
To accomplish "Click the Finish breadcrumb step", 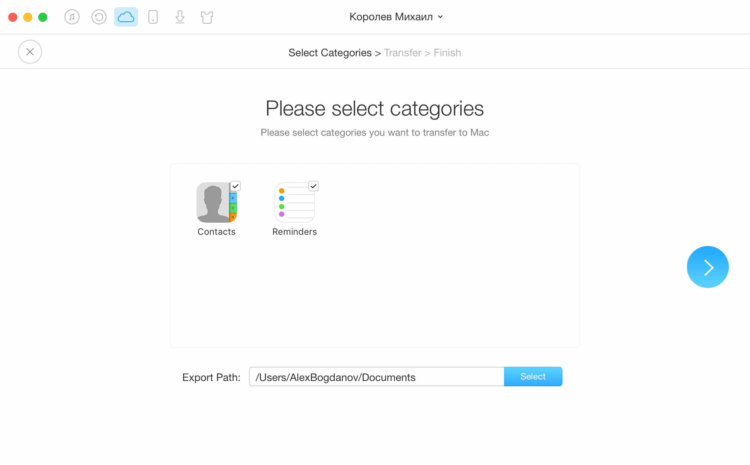I will click(x=447, y=53).
